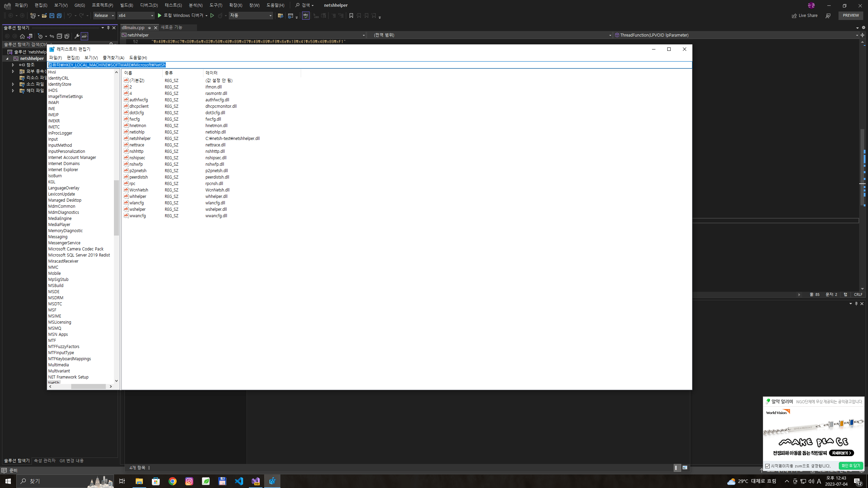Click Collapse All icon in Solution Explorer
This screenshot has height=488, width=868.
pos(59,36)
